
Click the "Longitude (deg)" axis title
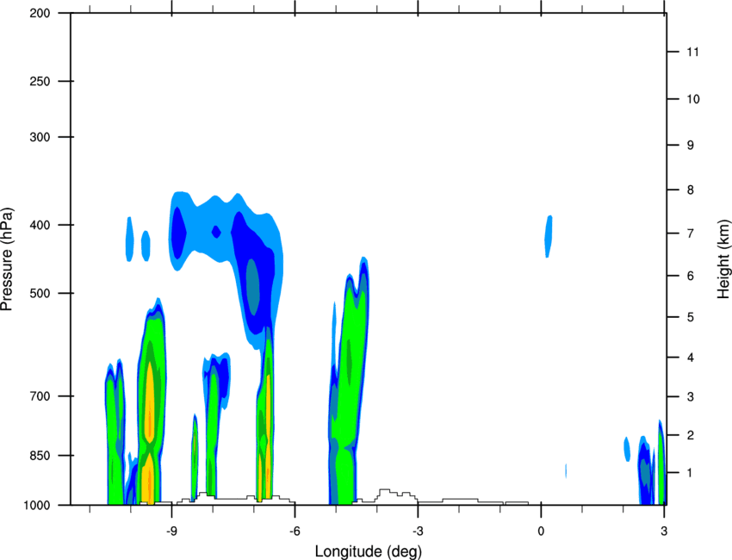coord(369,551)
